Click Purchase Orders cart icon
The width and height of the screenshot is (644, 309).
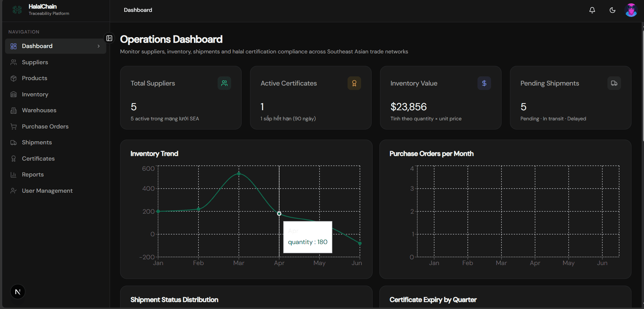(x=14, y=126)
